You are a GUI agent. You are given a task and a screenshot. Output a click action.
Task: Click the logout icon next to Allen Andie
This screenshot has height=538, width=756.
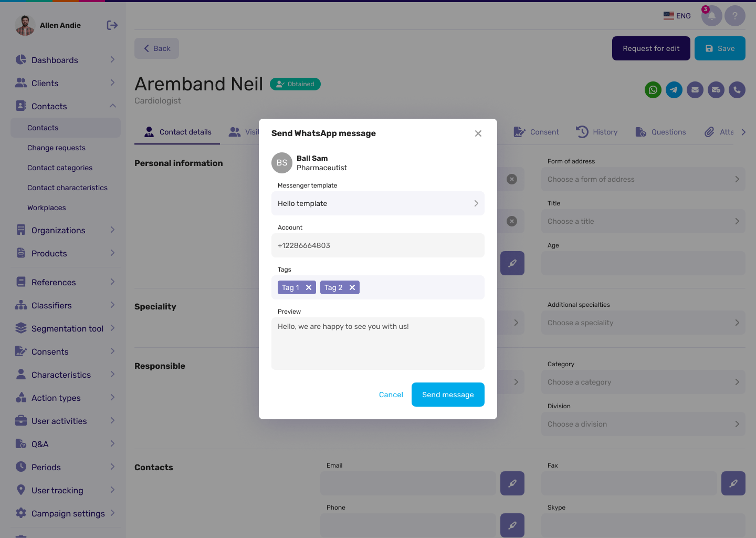tap(112, 25)
